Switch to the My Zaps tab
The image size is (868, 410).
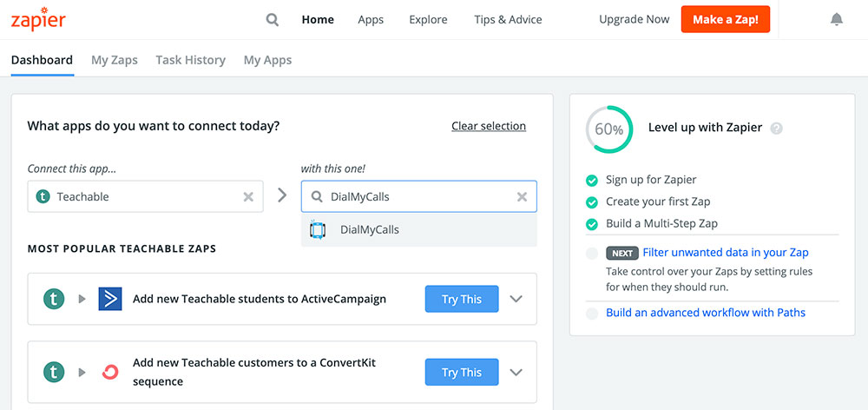(114, 60)
